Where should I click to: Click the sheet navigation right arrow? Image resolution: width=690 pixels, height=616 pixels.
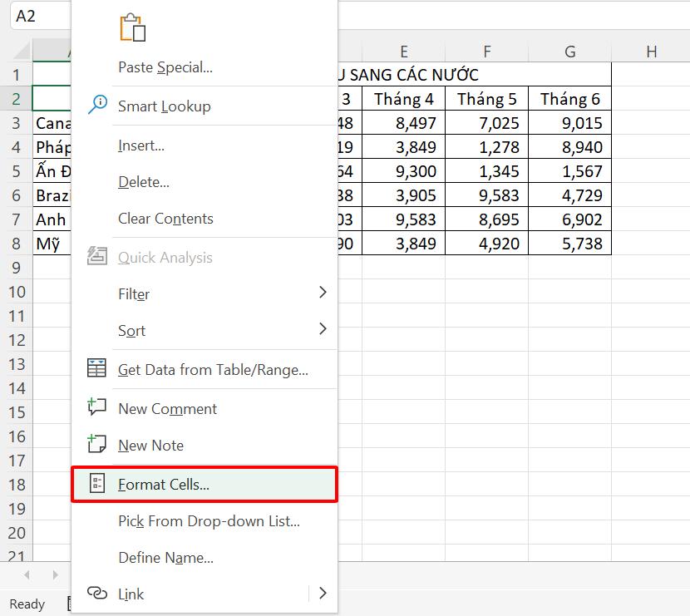(x=55, y=574)
